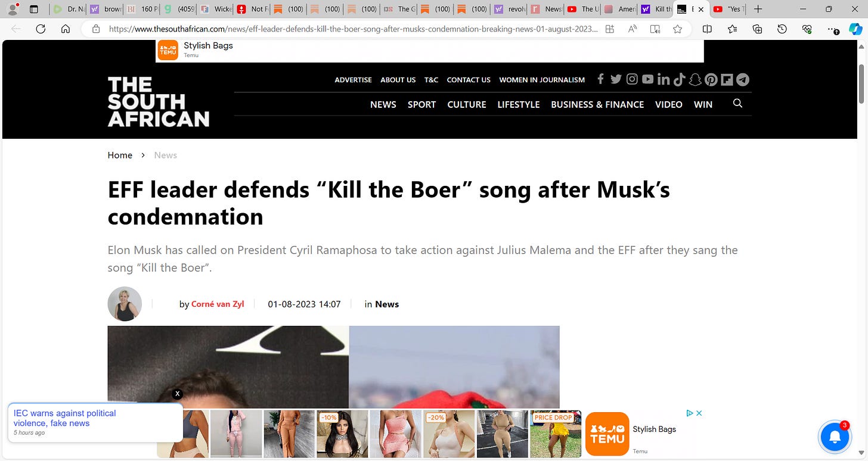The height and width of the screenshot is (461, 868).
Task: Open Tab actions menu icon
Action: [x=34, y=9]
